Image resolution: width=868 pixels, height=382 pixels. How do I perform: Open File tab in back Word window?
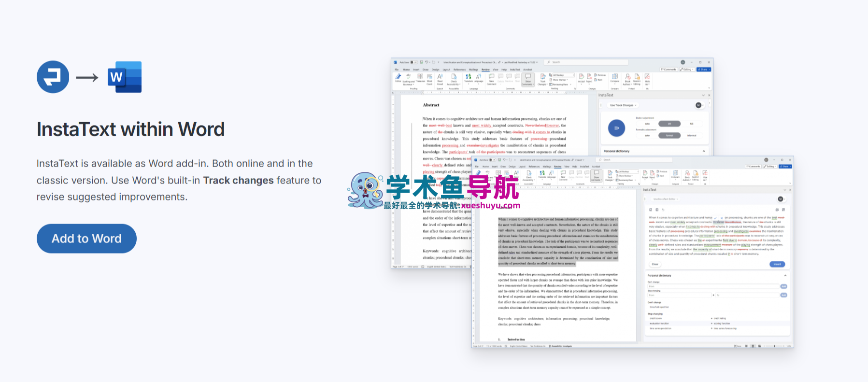397,70
